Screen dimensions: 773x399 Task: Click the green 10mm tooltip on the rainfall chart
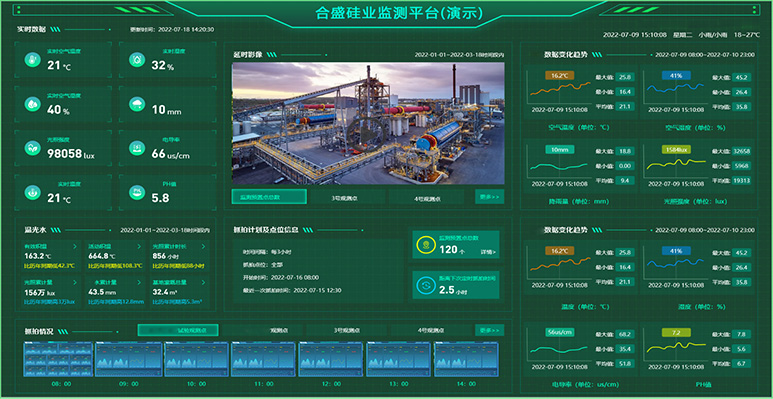point(560,149)
